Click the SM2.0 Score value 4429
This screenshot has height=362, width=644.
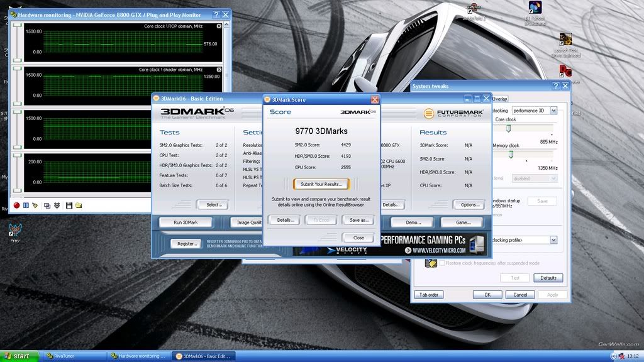346,145
